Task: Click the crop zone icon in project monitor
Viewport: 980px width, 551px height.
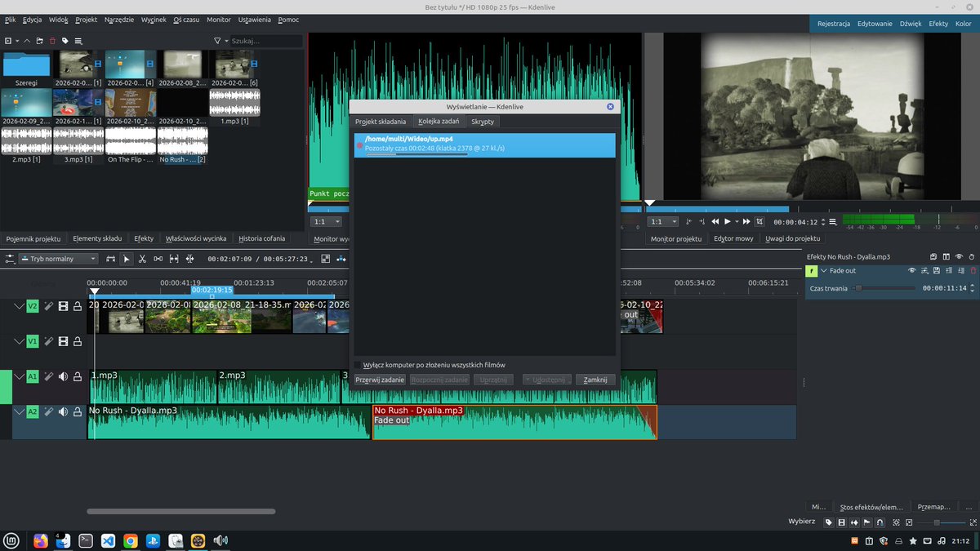Action: 759,221
